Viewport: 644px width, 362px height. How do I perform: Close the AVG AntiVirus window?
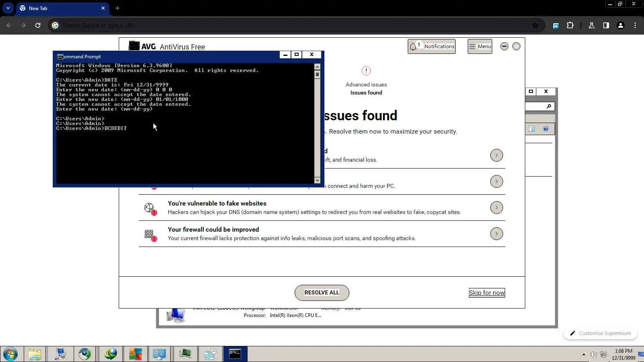[x=516, y=46]
